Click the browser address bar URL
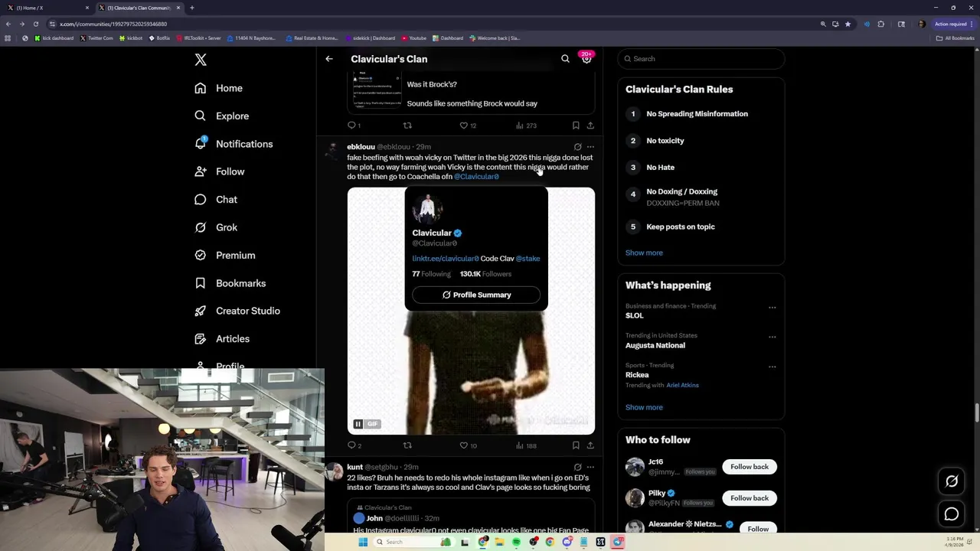 113,24
